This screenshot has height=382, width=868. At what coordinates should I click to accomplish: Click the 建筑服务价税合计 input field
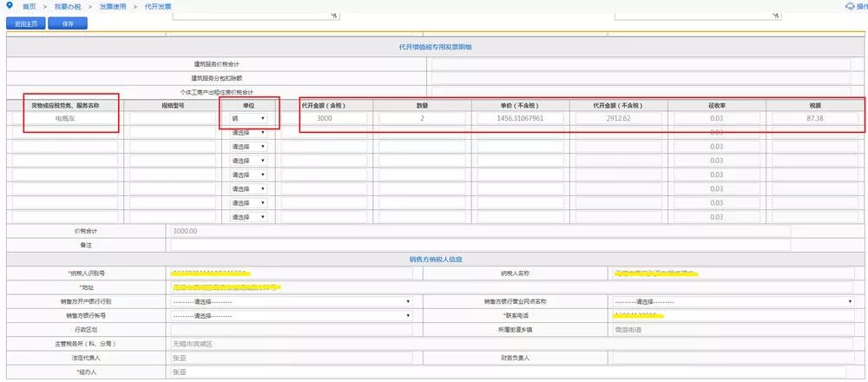click(x=641, y=64)
